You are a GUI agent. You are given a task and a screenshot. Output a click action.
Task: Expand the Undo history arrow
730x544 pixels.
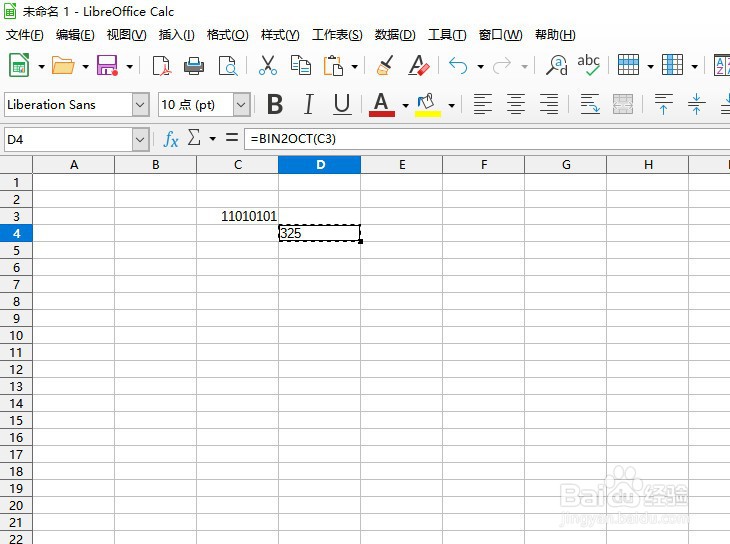pos(480,67)
